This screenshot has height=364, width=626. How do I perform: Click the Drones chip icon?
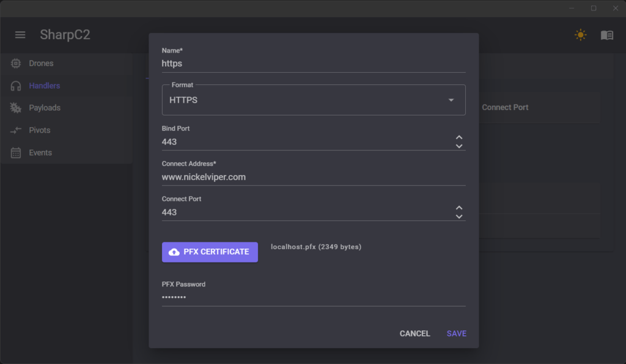(16, 64)
